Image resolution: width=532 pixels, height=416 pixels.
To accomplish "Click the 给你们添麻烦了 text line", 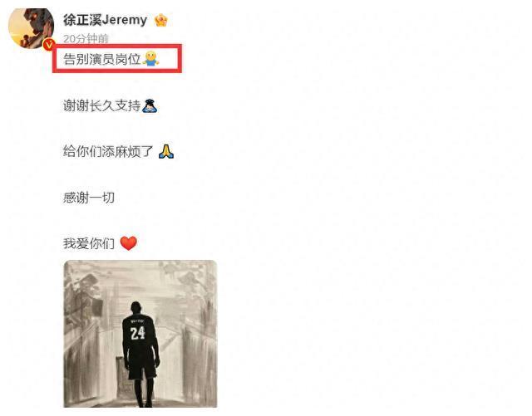I will [x=108, y=152].
